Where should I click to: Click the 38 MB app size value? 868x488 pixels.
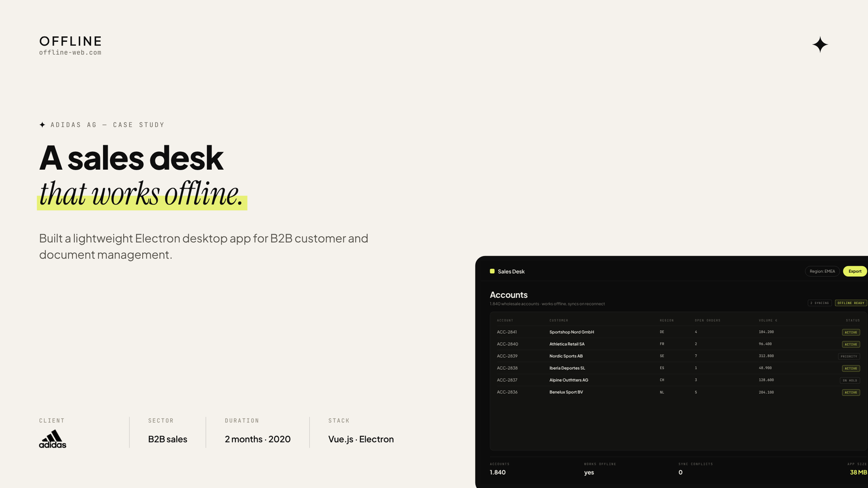[x=858, y=472]
